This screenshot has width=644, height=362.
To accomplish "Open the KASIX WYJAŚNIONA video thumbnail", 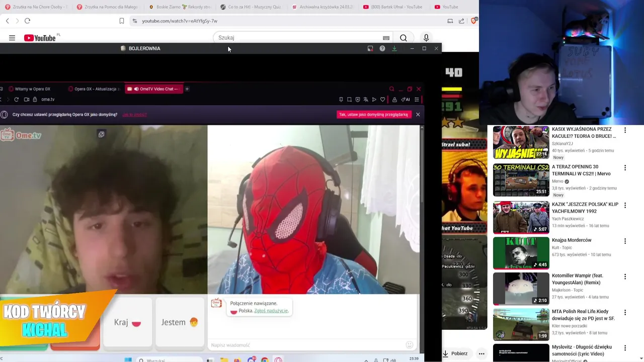I will point(521,142).
